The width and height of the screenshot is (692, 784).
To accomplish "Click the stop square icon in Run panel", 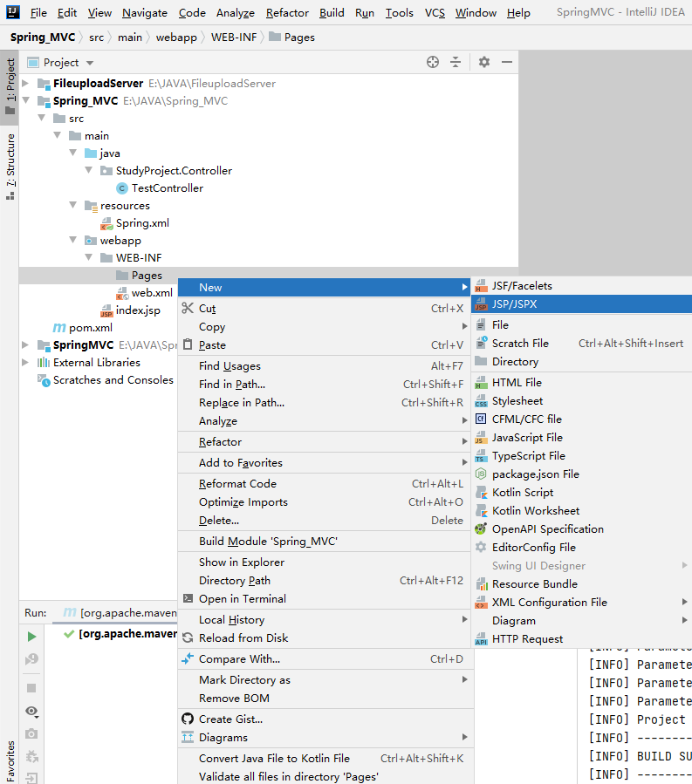I will click(31, 688).
